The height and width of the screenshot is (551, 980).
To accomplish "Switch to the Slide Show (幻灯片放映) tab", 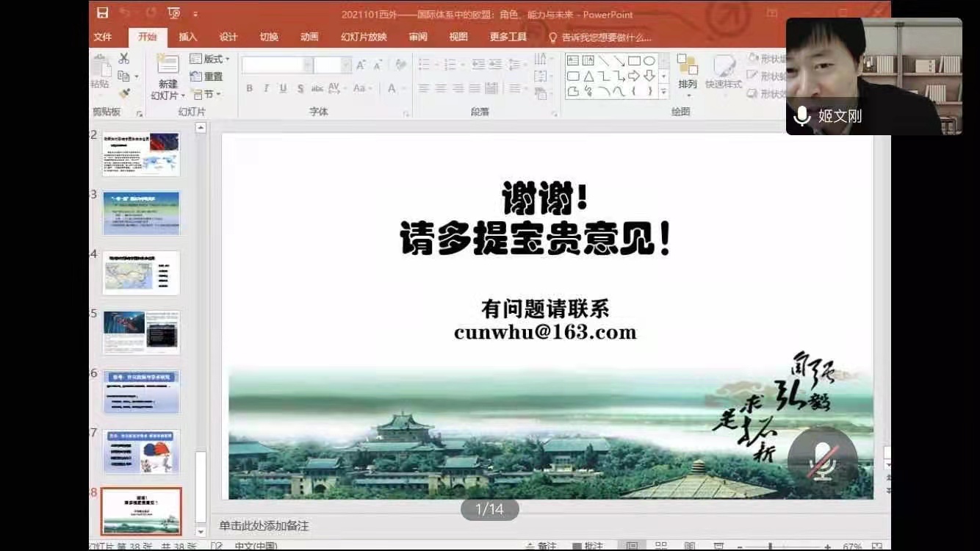I will [x=364, y=37].
